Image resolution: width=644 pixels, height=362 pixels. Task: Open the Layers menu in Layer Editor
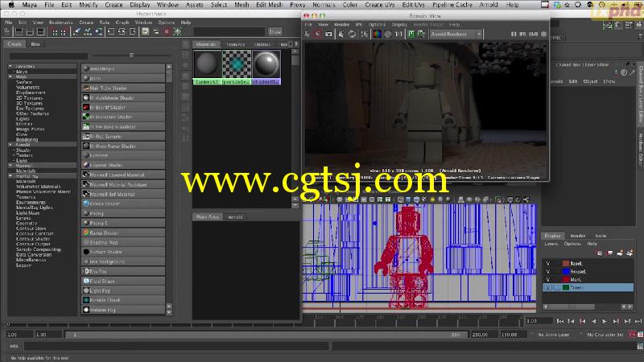pos(551,244)
